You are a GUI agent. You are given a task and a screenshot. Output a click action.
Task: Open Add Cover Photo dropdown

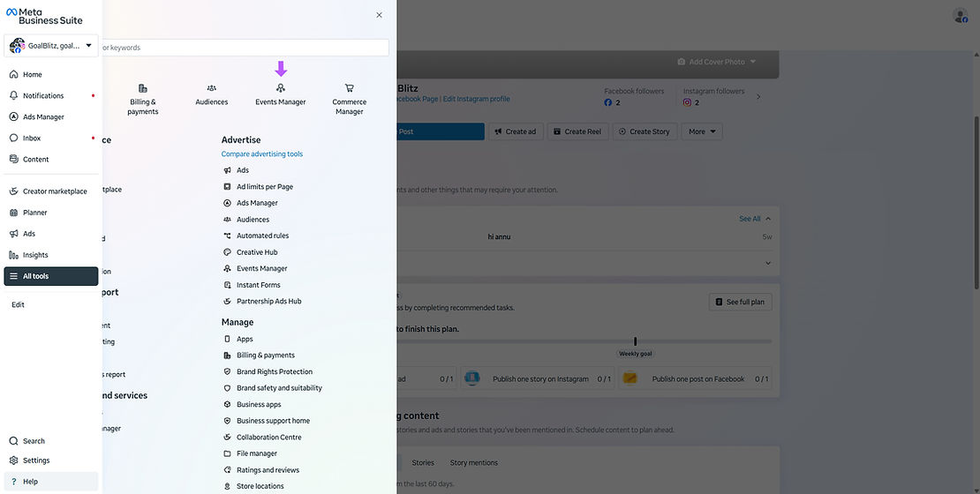tap(717, 62)
